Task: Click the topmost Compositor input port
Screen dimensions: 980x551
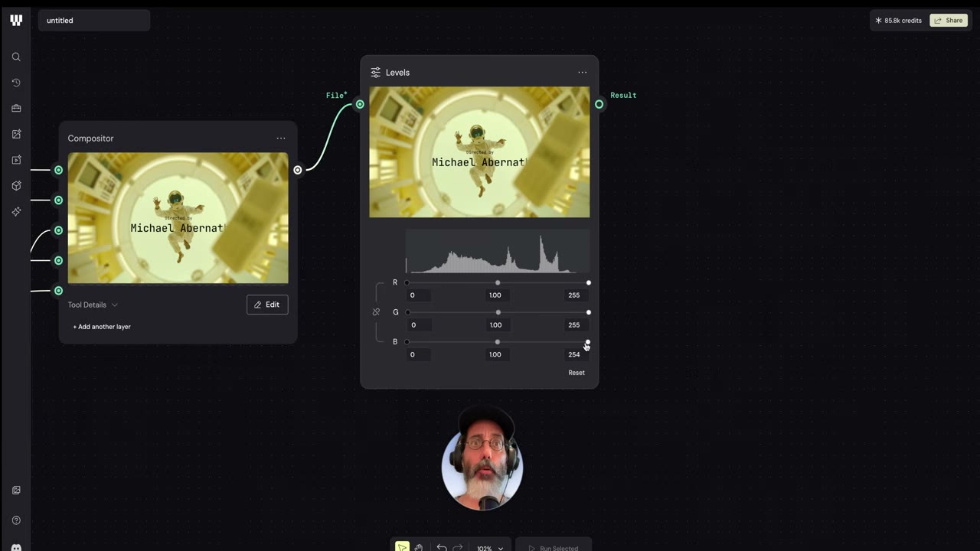Action: tap(58, 170)
